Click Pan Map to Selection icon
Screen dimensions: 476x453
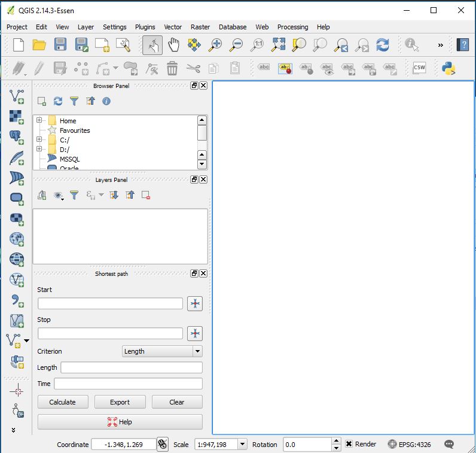[x=194, y=45]
